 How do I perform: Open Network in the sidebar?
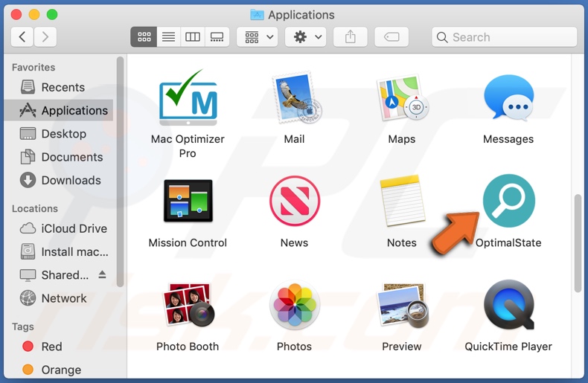(59, 298)
